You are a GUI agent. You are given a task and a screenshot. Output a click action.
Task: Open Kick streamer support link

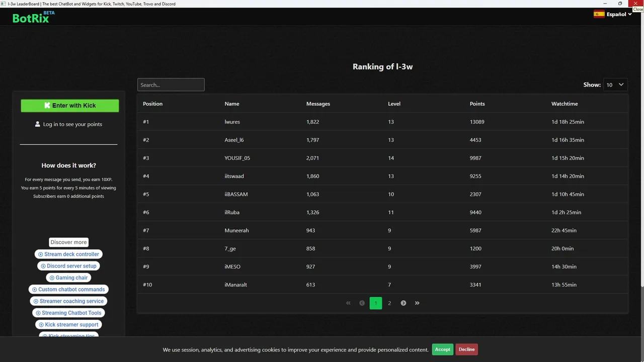(68, 325)
